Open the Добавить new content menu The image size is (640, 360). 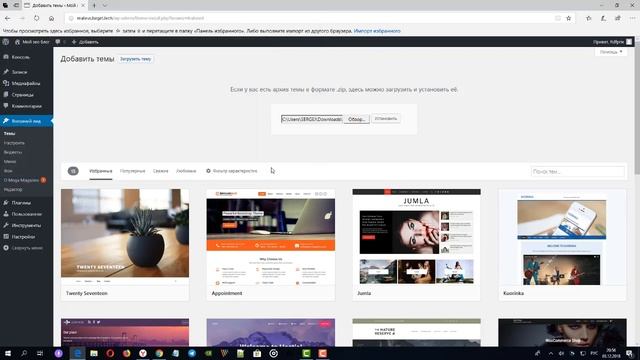[85, 42]
